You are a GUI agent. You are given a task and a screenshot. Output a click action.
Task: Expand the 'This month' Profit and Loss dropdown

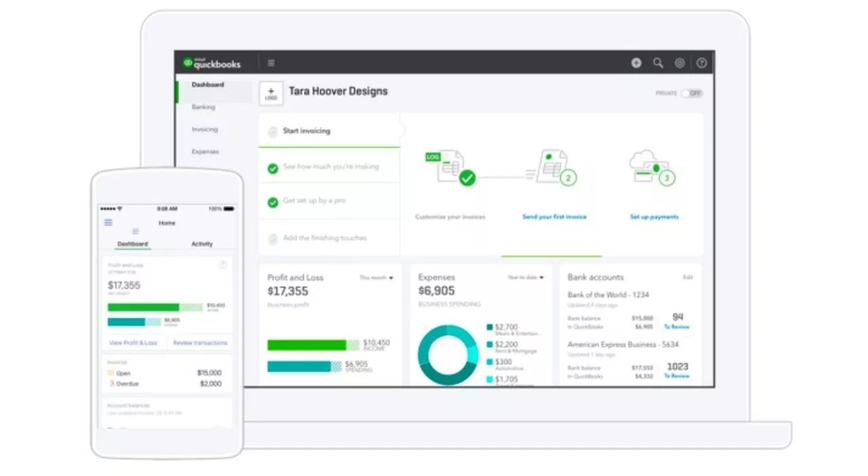click(x=376, y=278)
